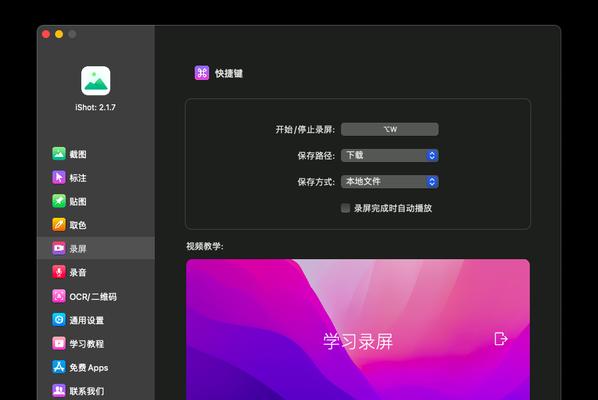Screen dimensions: 598x400
Task: Open the 贴图 pin image icon
Action: pos(59,201)
